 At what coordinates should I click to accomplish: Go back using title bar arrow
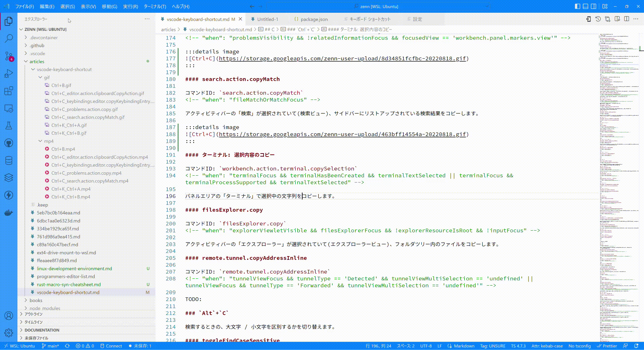(x=252, y=6)
